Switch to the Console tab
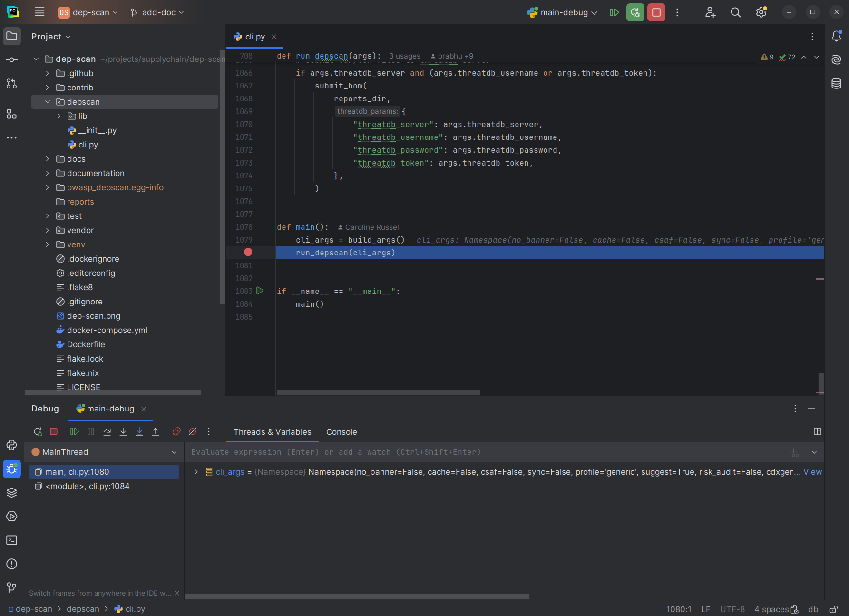Viewport: 849px width, 616px height. pos(342,432)
